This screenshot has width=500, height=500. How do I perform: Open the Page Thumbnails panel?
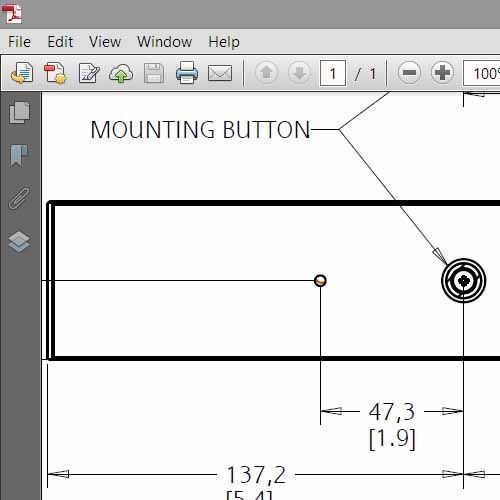coord(20,113)
